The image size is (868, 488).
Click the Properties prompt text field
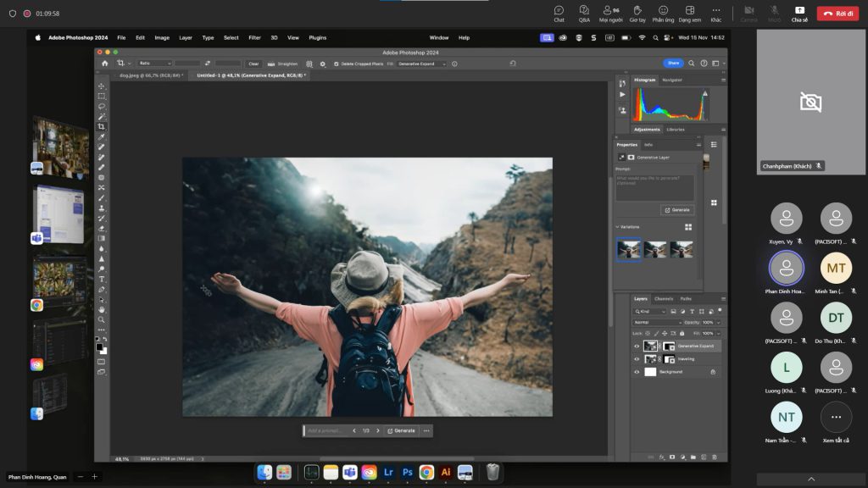pos(655,187)
